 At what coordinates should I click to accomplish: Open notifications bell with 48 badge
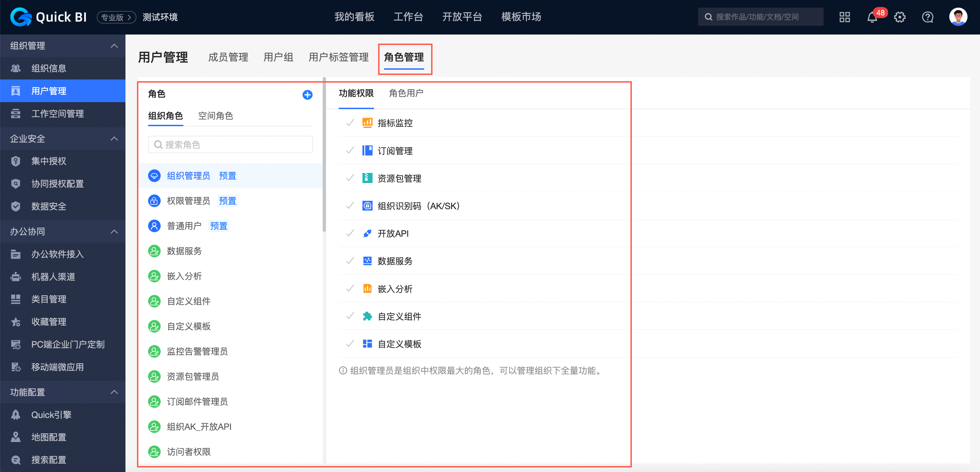pyautogui.click(x=872, y=17)
